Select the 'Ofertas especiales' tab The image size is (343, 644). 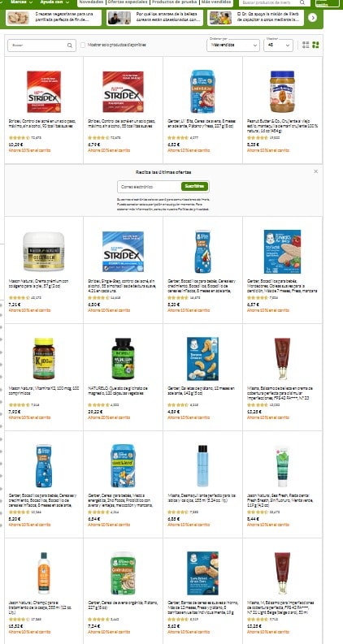point(128,2)
